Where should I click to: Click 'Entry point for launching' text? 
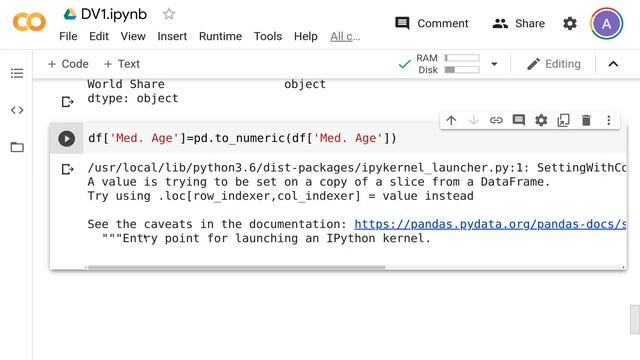coord(266,238)
